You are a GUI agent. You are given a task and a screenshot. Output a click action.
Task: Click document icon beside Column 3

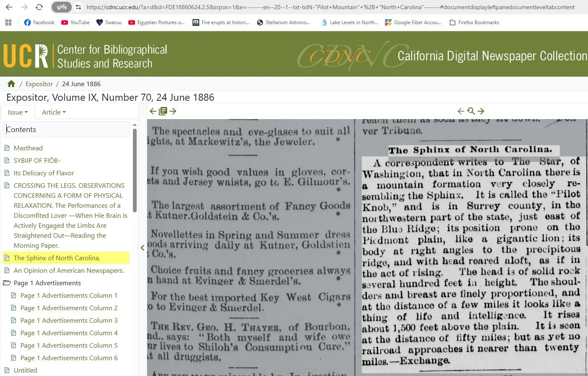(13, 320)
